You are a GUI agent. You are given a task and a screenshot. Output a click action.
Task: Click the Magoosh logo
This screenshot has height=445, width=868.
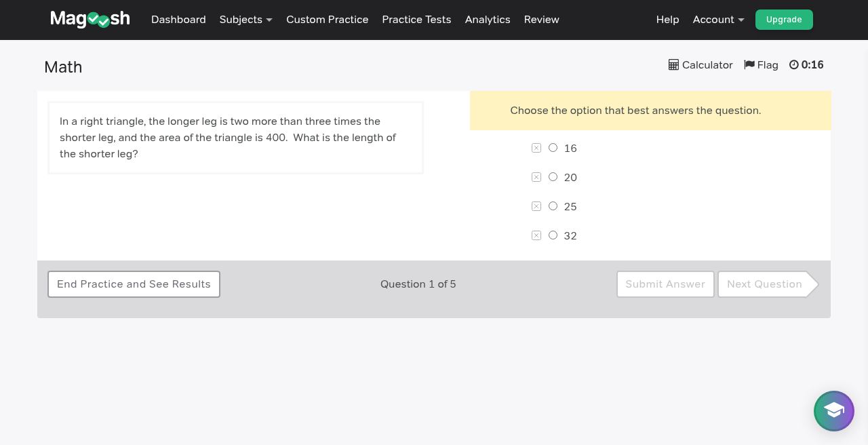(90, 19)
